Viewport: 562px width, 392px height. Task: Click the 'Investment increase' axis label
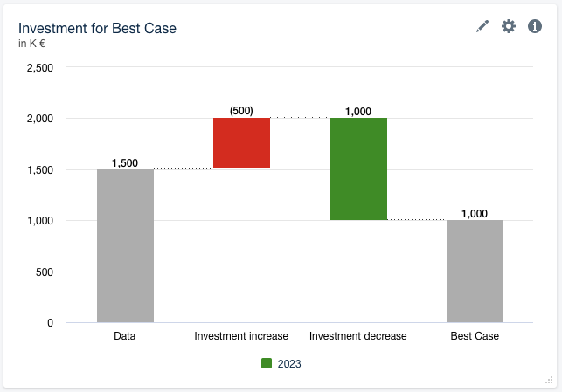[241, 336]
